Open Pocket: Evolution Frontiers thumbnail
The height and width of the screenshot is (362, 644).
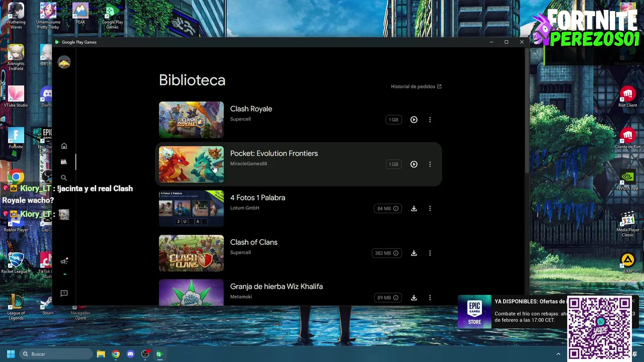point(191,164)
